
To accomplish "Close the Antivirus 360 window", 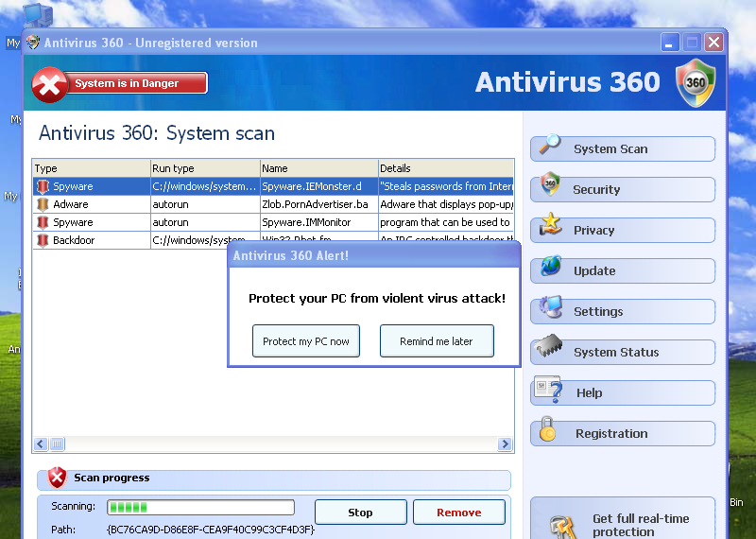I will 713,42.
